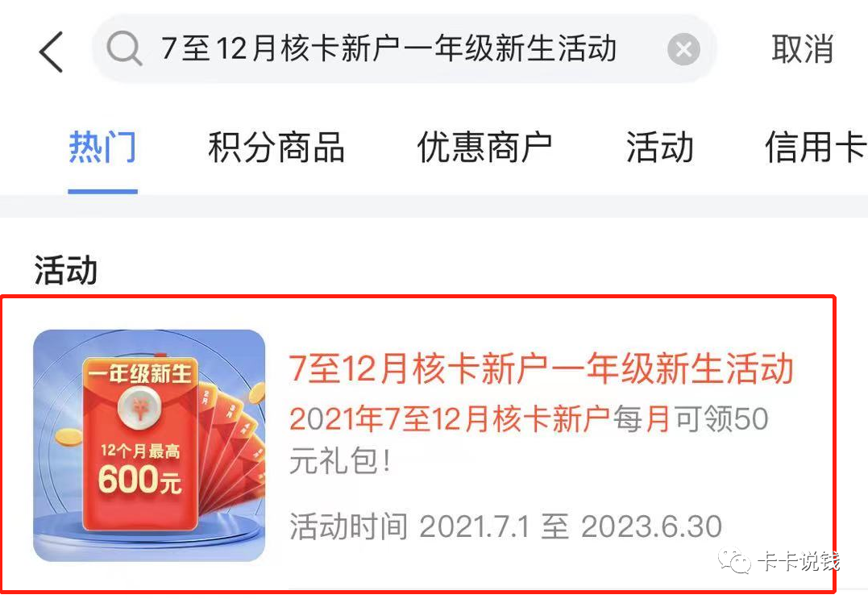Tap the back arrow icon
868x599 pixels.
(x=51, y=52)
